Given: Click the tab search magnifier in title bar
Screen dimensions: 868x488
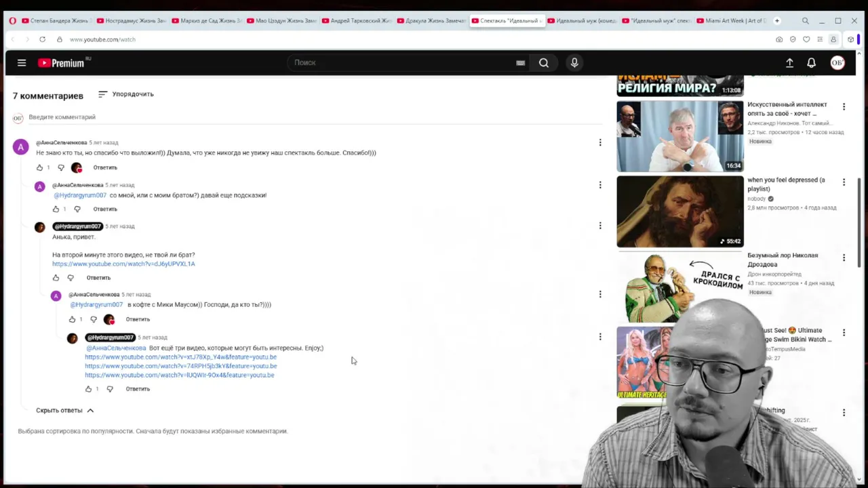Looking at the screenshot, I should pos(805,21).
